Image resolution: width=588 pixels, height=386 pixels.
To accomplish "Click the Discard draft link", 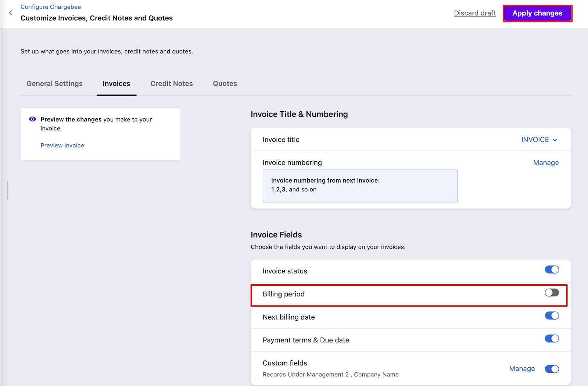I will tap(475, 13).
